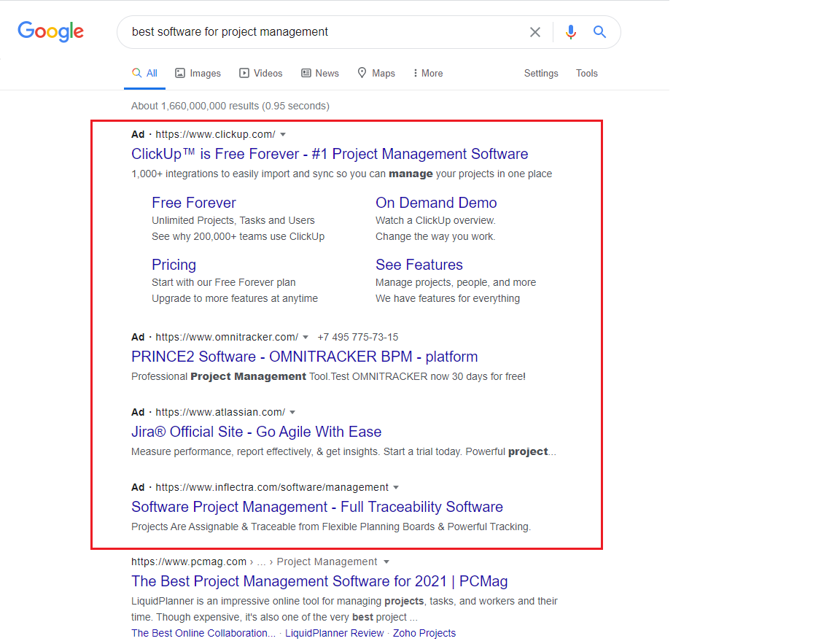Expand the arrow next to clickup.com URL
The width and height of the screenshot is (840, 641).
pyautogui.click(x=283, y=134)
